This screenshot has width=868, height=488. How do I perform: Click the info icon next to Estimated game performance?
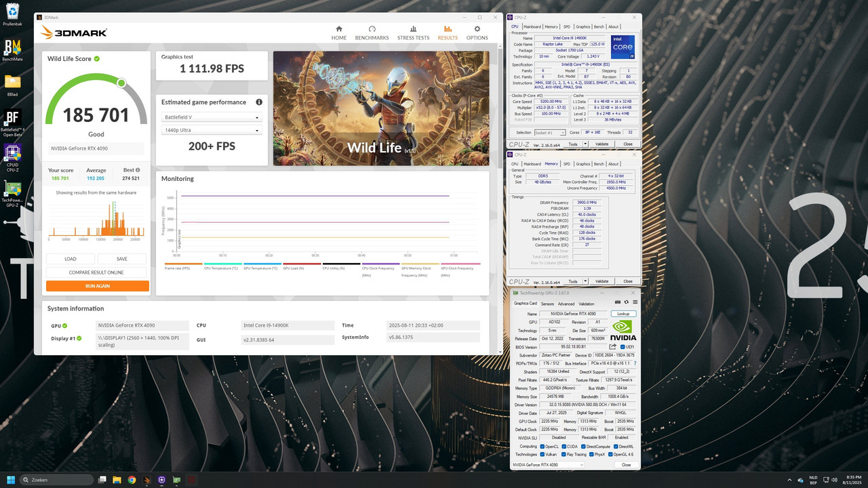click(259, 102)
